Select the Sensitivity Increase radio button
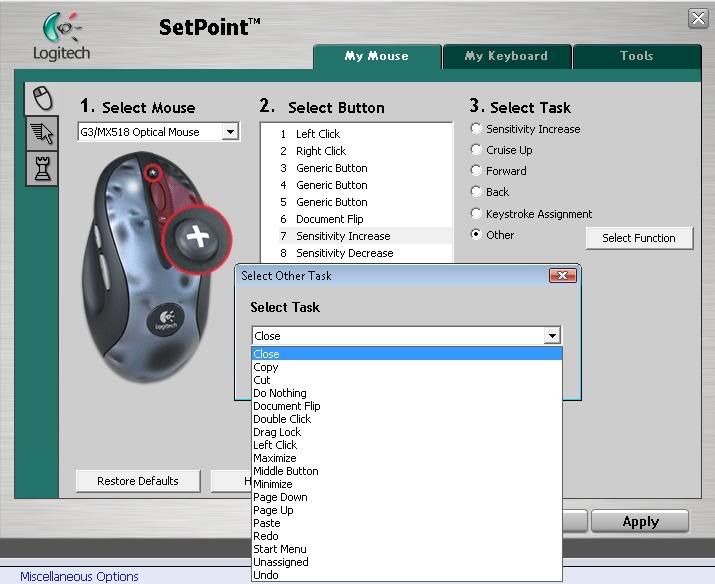Screen dimensions: 715x584 point(476,129)
